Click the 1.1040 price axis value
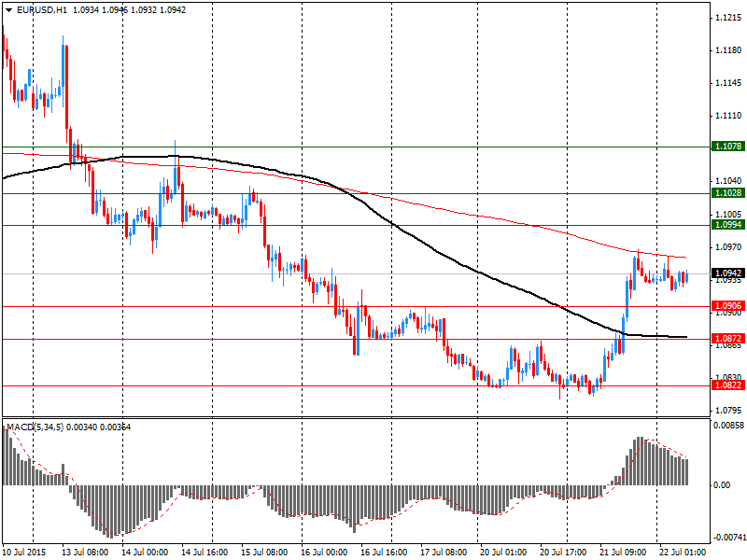The image size is (747, 560). click(x=728, y=180)
